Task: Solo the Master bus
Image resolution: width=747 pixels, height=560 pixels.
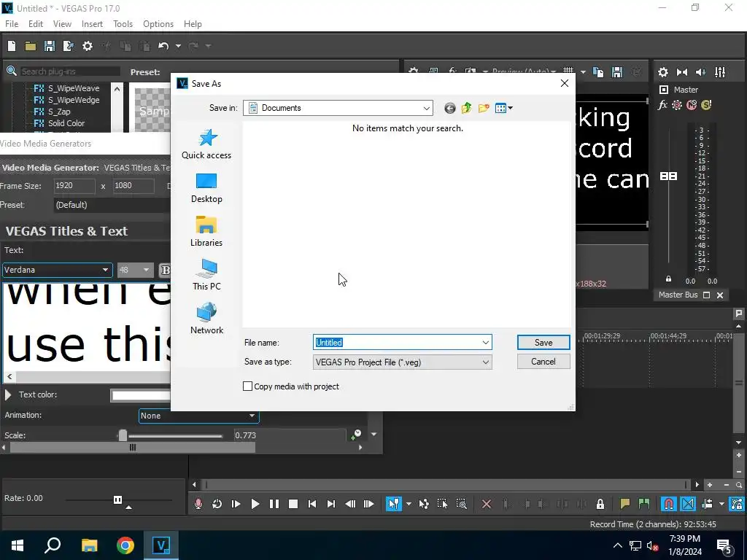Action: pyautogui.click(x=706, y=105)
